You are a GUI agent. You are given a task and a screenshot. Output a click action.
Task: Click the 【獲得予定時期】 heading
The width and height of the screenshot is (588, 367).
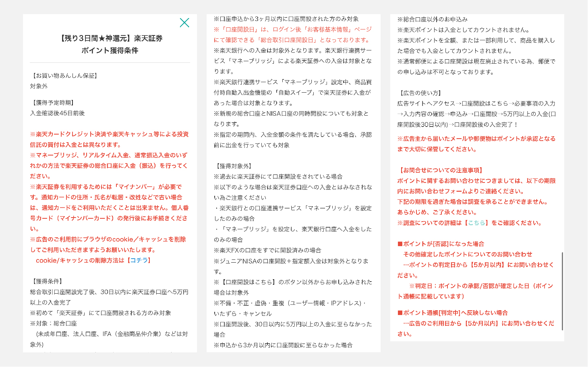tap(53, 103)
